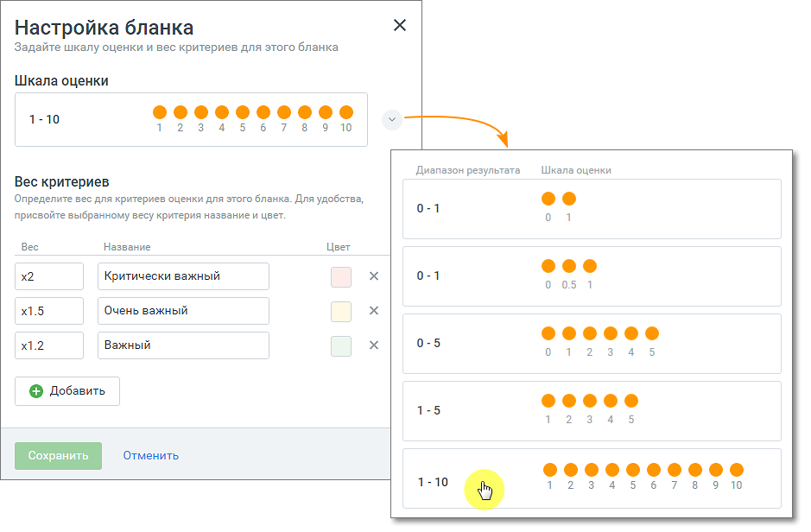This screenshot has width=811, height=532.
Task: Delete the Критически важный criterion row
Action: pos(374,276)
